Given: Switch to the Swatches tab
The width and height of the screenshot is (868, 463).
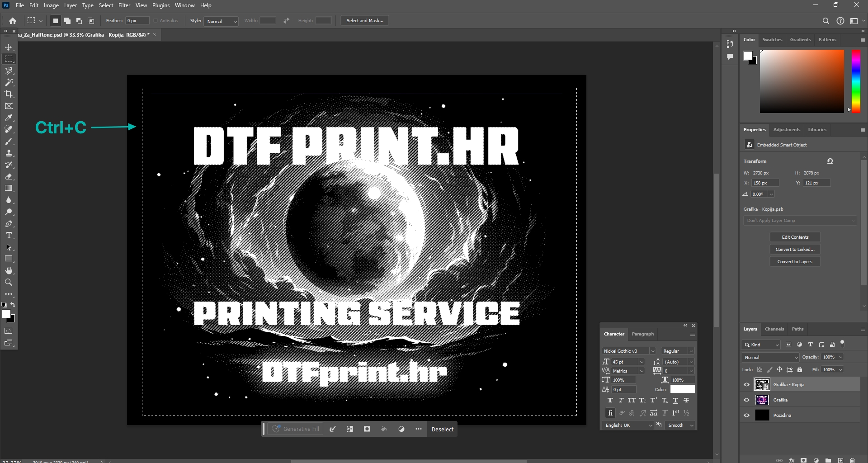Looking at the screenshot, I should [x=772, y=40].
